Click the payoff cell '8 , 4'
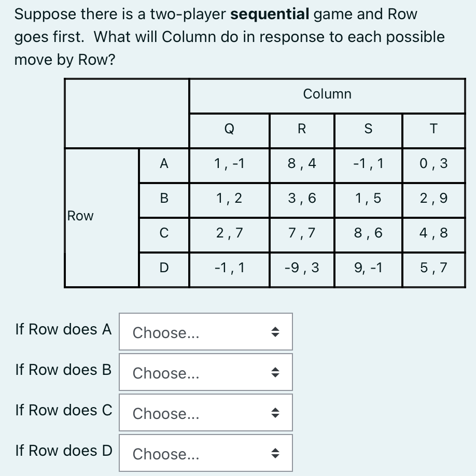Image resolution: width=476 pixels, height=476 pixels. point(302,165)
